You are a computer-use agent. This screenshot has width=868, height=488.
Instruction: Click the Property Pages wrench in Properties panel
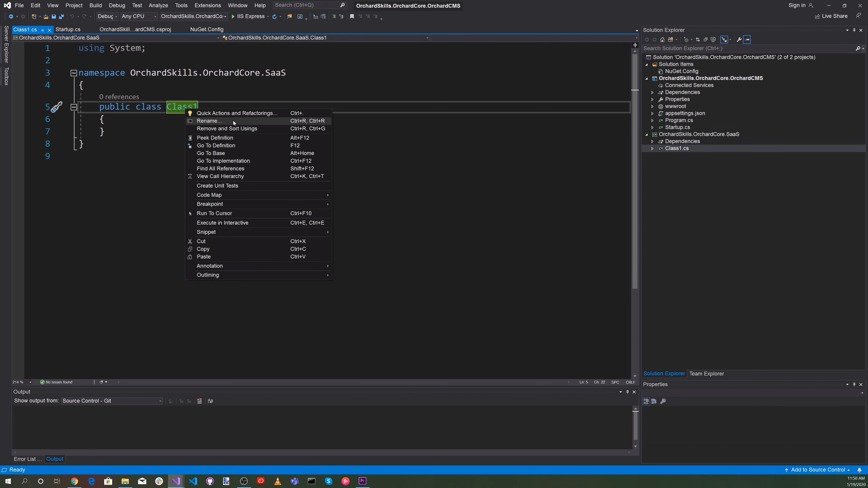coord(663,401)
